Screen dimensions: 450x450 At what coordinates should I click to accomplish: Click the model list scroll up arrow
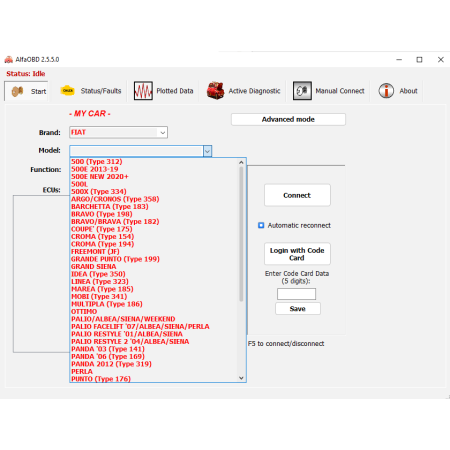tap(241, 162)
